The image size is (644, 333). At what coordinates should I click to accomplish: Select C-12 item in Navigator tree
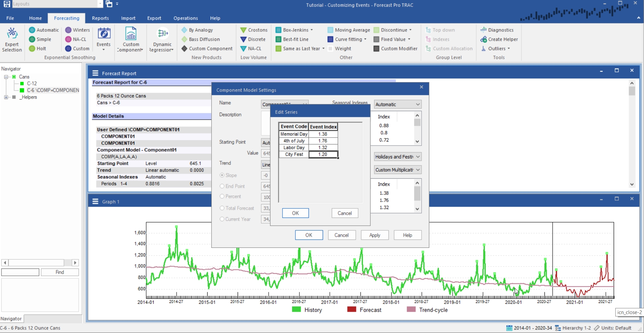tap(32, 83)
